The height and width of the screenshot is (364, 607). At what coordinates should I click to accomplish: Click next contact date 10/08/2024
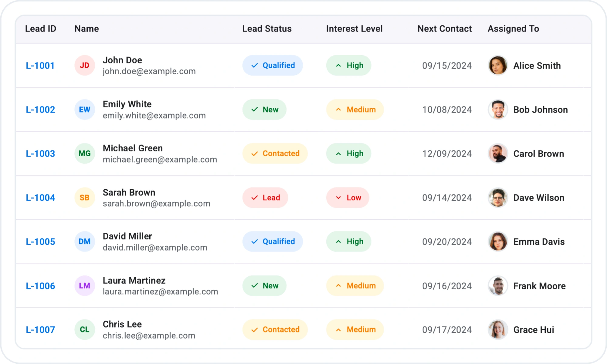[447, 110]
